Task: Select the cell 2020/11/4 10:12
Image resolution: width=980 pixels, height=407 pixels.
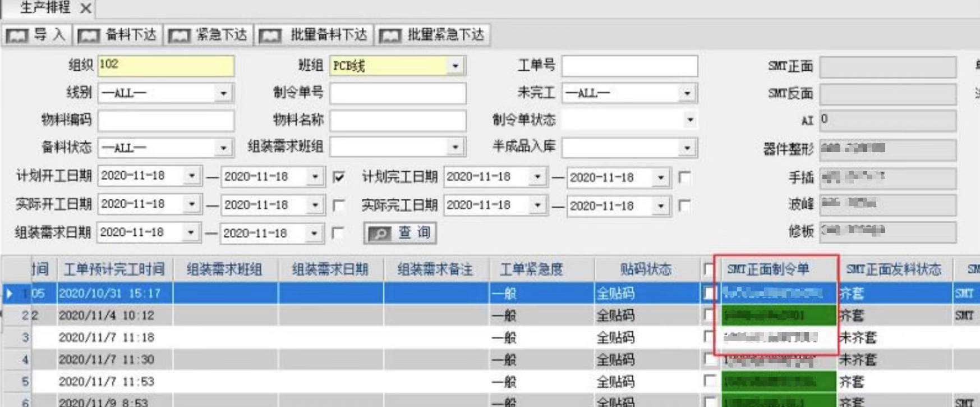Action: tap(114, 315)
